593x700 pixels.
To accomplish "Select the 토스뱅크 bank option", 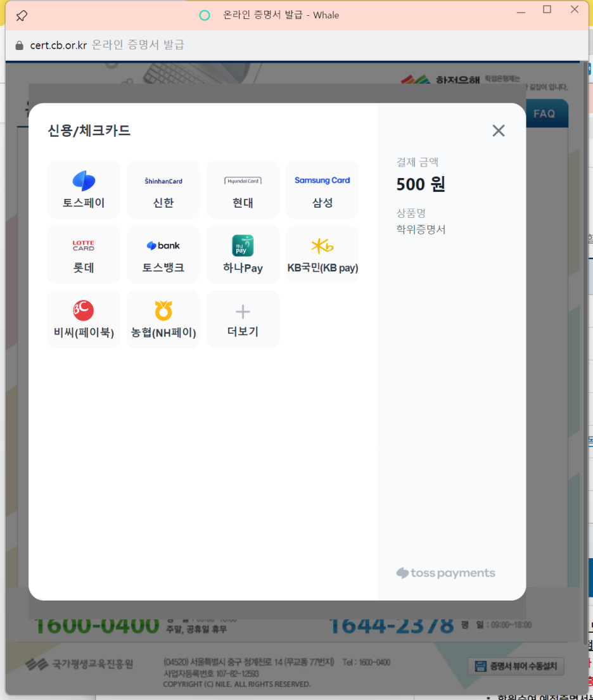I will (x=163, y=255).
